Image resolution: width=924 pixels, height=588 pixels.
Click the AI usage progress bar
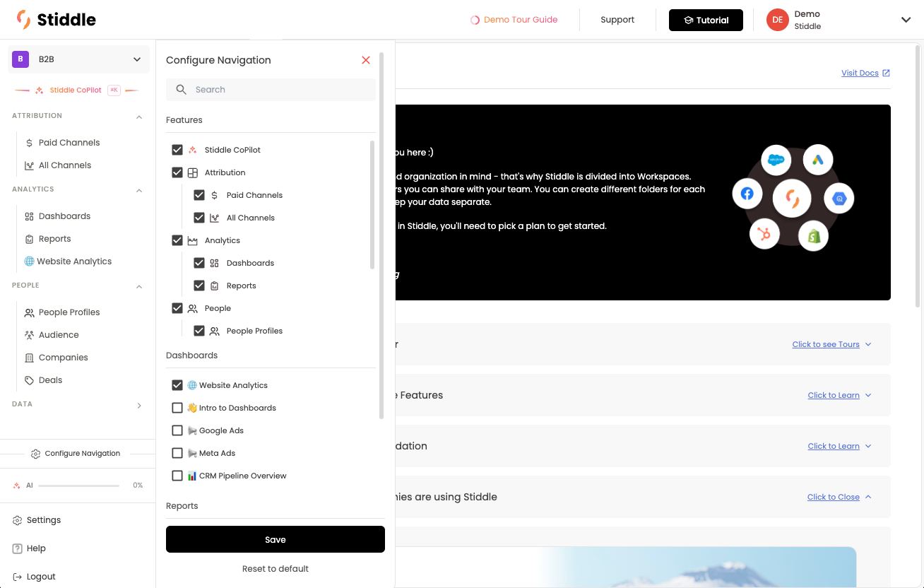pos(78,486)
